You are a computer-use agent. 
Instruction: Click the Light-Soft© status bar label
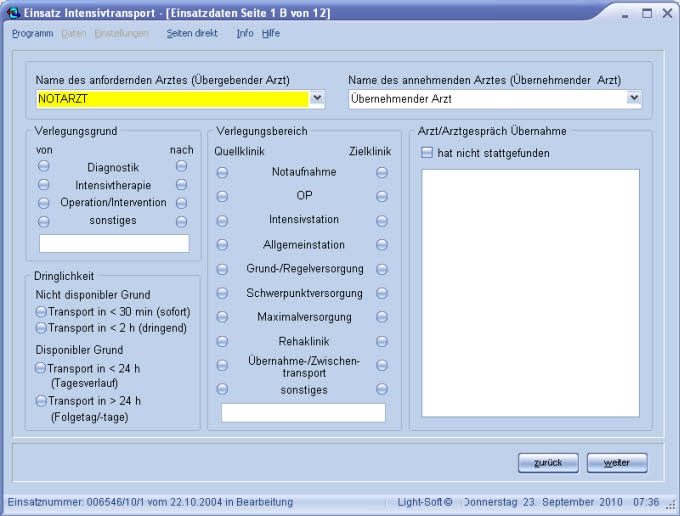(425, 502)
